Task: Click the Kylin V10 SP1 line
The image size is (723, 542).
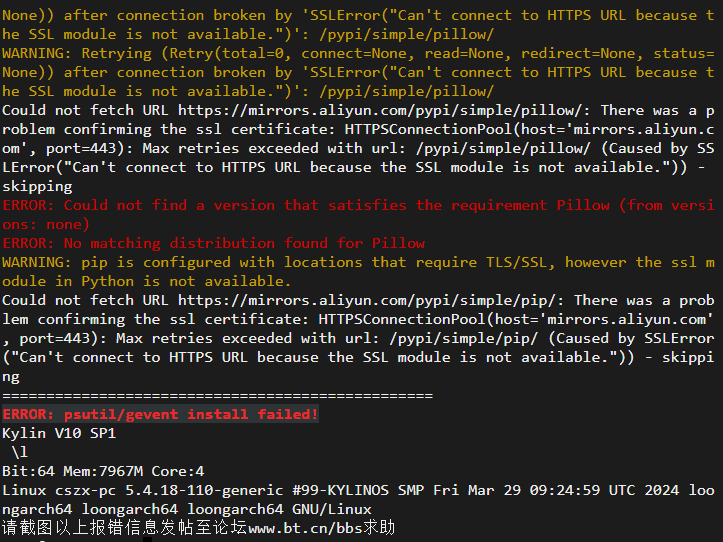Action: [x=59, y=434]
